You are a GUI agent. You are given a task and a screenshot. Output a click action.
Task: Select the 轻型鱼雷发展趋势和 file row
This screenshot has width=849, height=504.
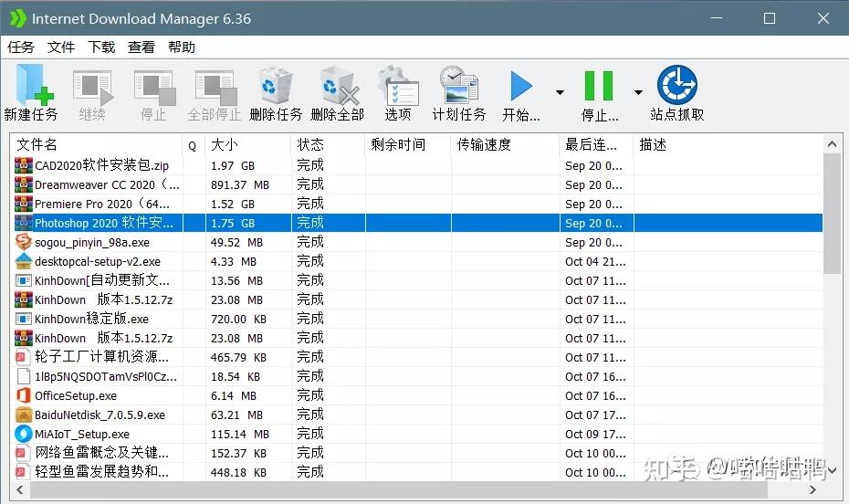[417, 472]
